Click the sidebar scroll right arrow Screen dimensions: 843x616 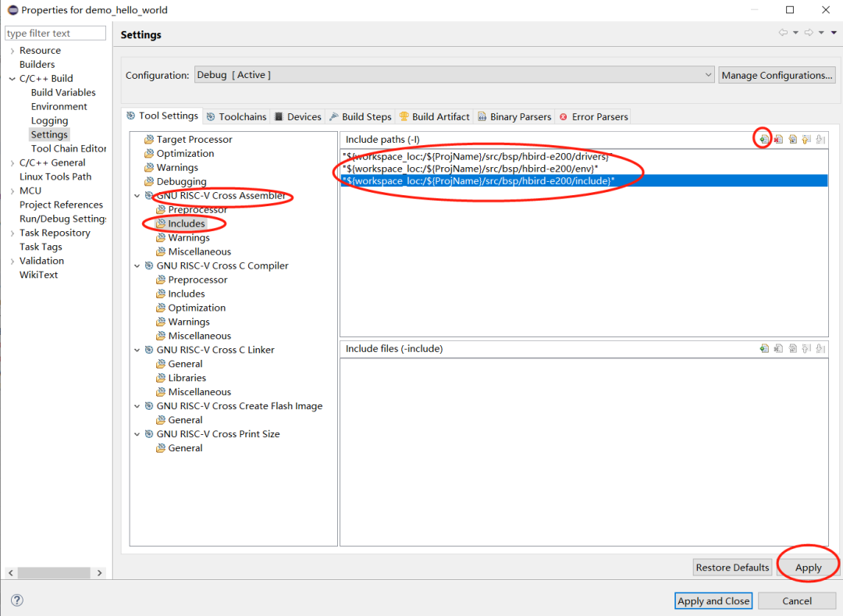pos(99,572)
